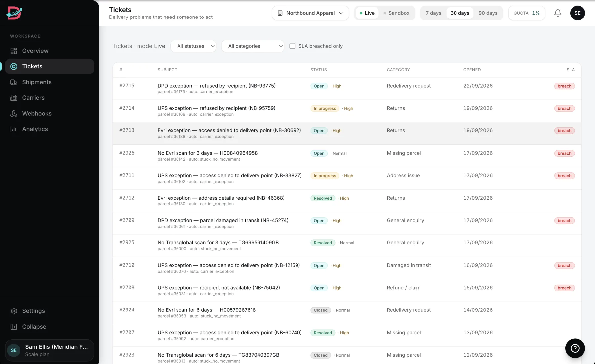This screenshot has width=595, height=364.
Task: Select the 30 days range
Action: click(x=460, y=13)
